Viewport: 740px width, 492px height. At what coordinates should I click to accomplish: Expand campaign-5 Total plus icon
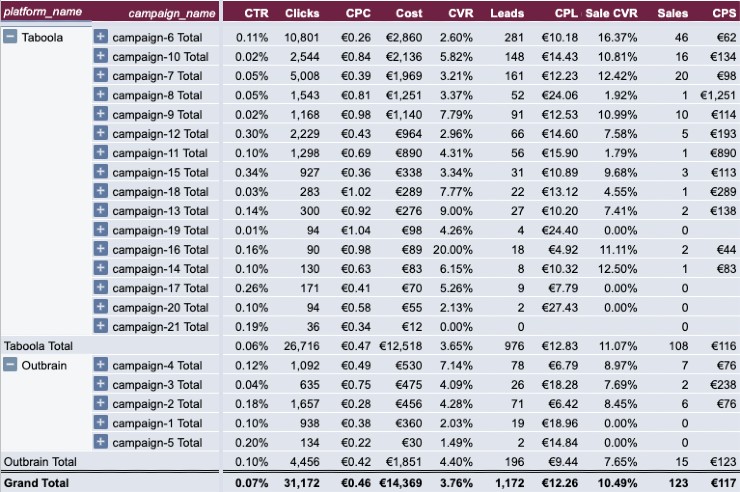(101, 442)
